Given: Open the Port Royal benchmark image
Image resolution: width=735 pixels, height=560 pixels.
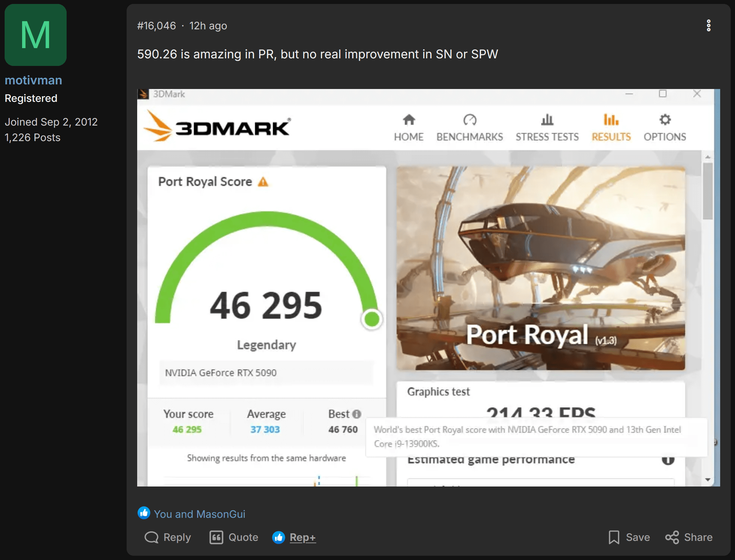Looking at the screenshot, I should coord(540,268).
